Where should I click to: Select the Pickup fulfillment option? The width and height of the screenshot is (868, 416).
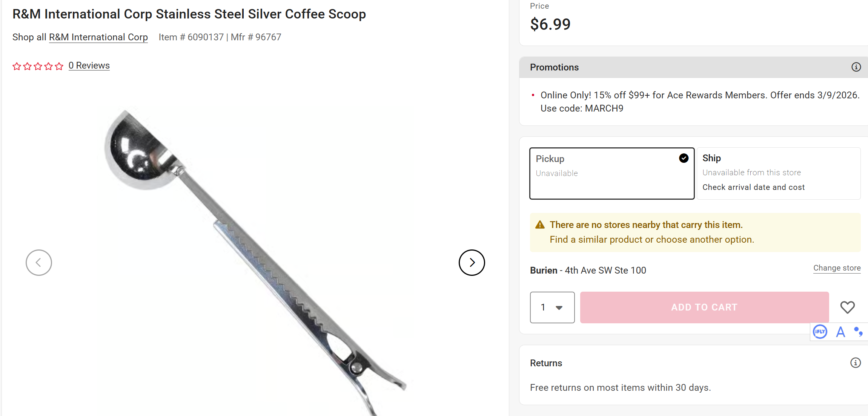611,173
